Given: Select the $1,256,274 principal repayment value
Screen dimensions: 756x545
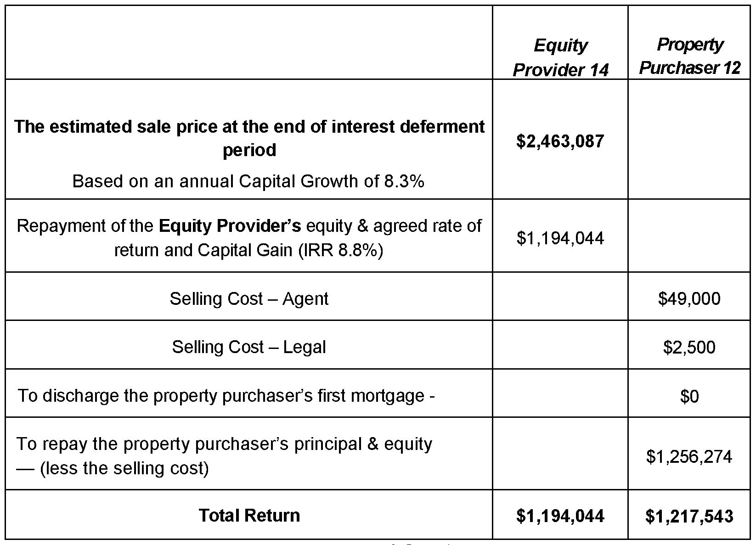Looking at the screenshot, I should coord(689,456).
